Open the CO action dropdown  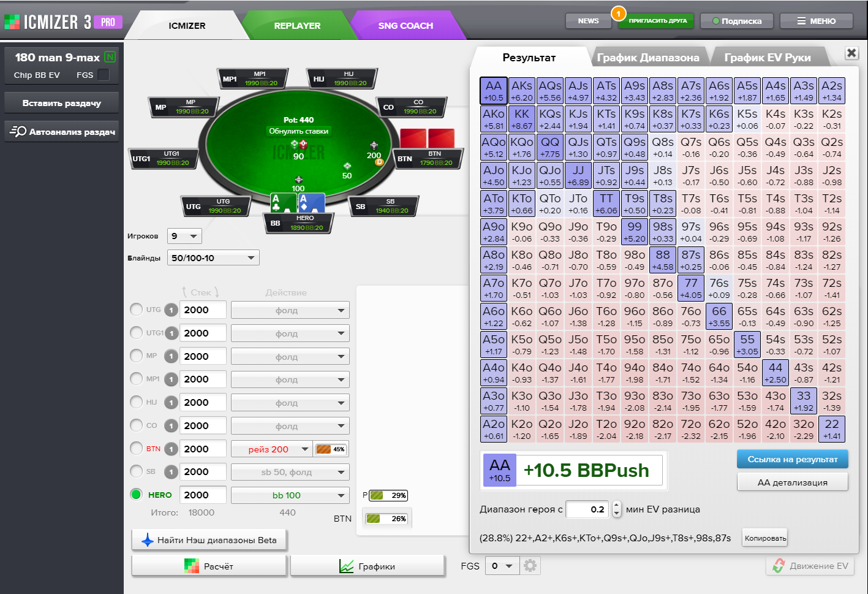pyautogui.click(x=290, y=426)
